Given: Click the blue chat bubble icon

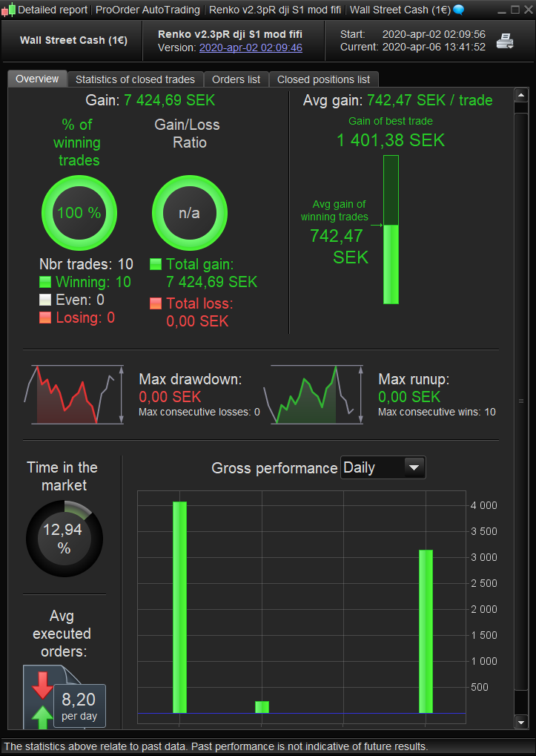Looking at the screenshot, I should click(458, 10).
